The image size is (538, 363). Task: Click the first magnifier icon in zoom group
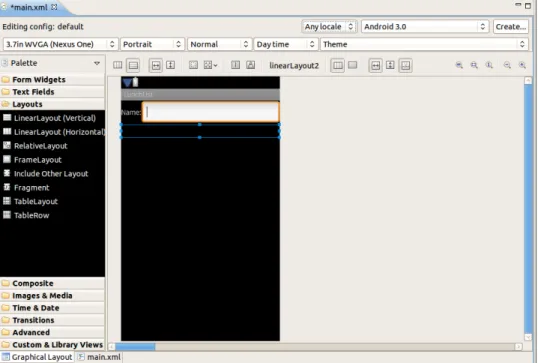[459, 65]
